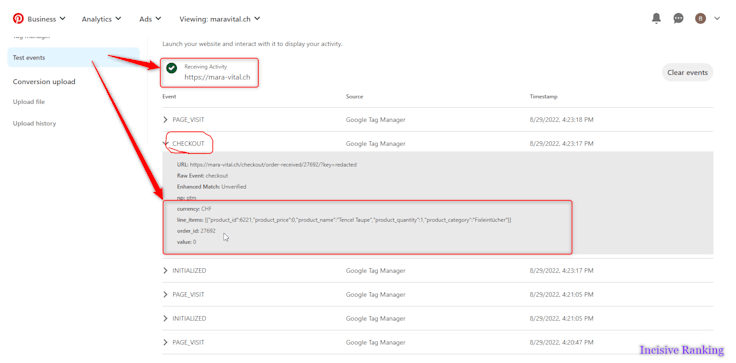
Task: Open the Ads dropdown menu
Action: click(150, 19)
